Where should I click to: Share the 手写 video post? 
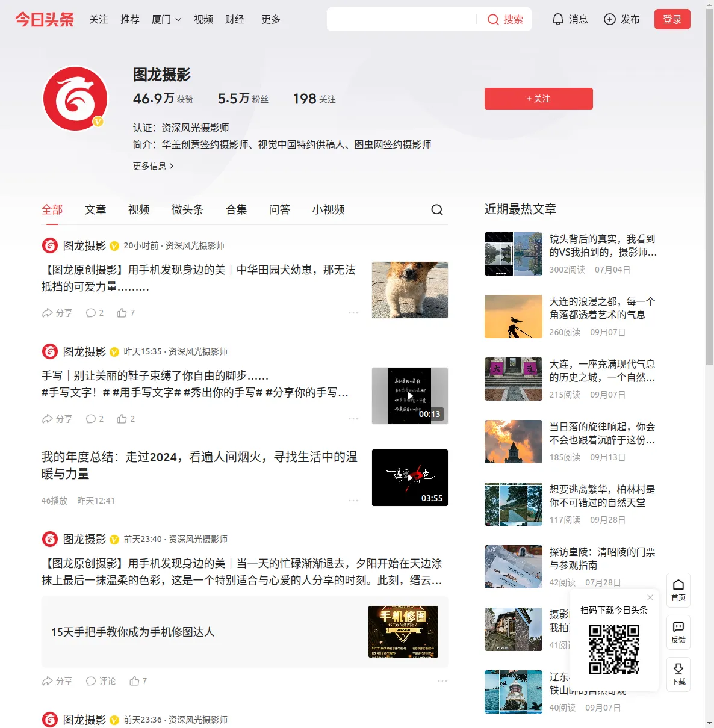click(x=57, y=419)
